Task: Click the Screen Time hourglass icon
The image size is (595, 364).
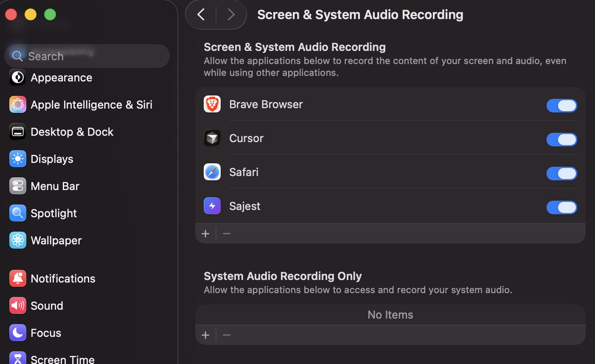Action: [x=18, y=358]
